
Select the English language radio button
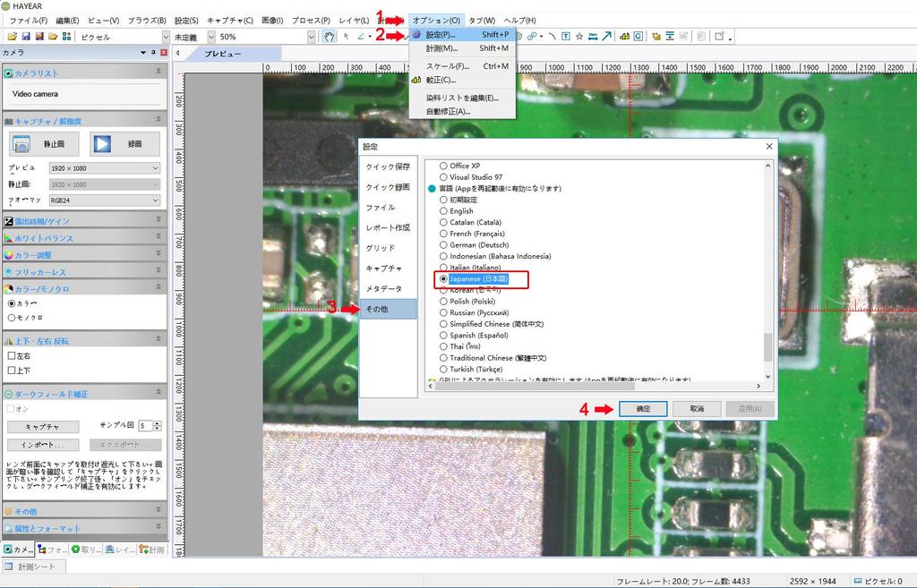click(x=443, y=211)
